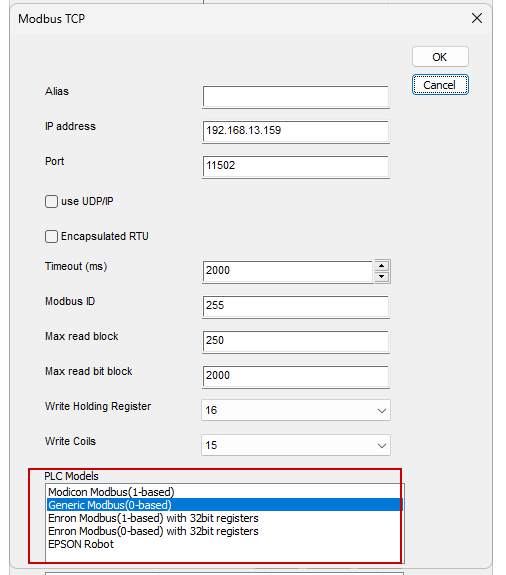
Task: Select EPSON Robot PLC model
Action: 224,544
